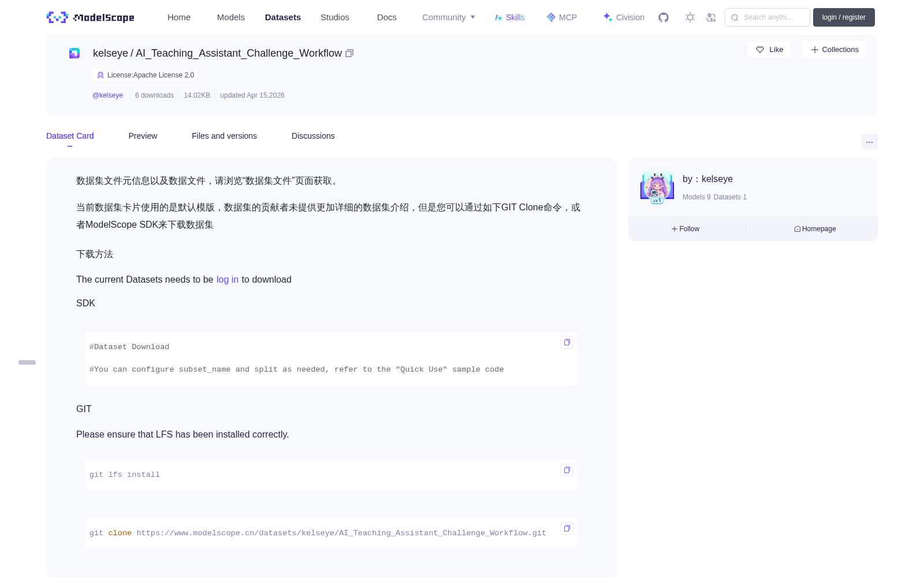Click the log in link
924x578 pixels.
[228, 280]
